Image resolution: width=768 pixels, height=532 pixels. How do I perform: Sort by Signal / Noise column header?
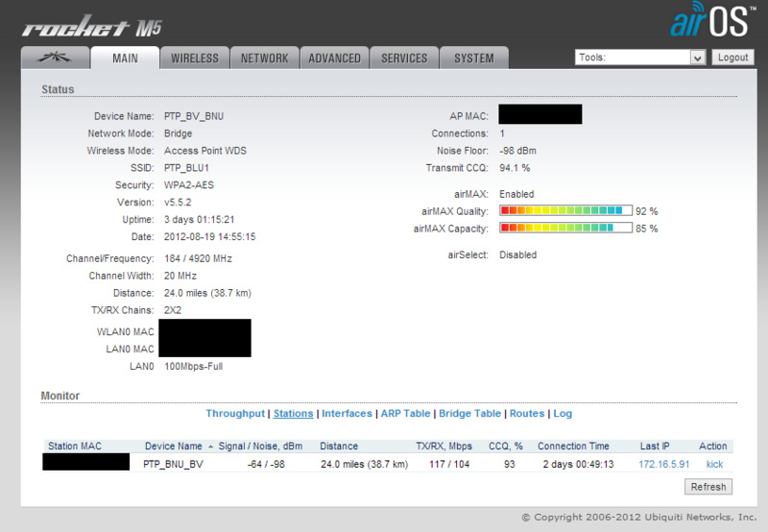pyautogui.click(x=260, y=446)
